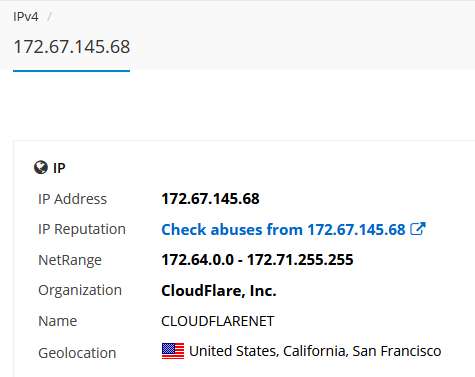Click the United States flag icon
Screen dimensions: 475x377
pos(173,351)
